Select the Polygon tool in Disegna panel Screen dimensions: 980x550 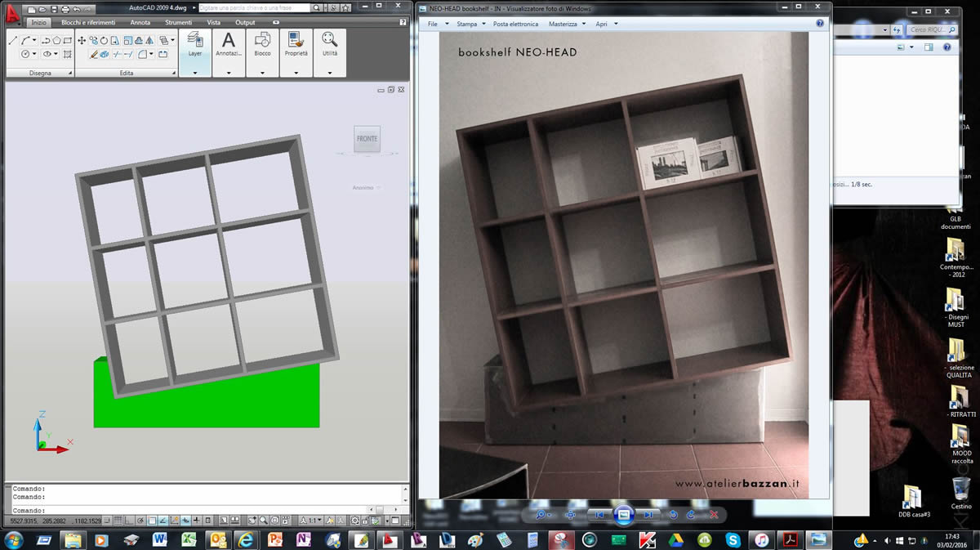coord(56,40)
